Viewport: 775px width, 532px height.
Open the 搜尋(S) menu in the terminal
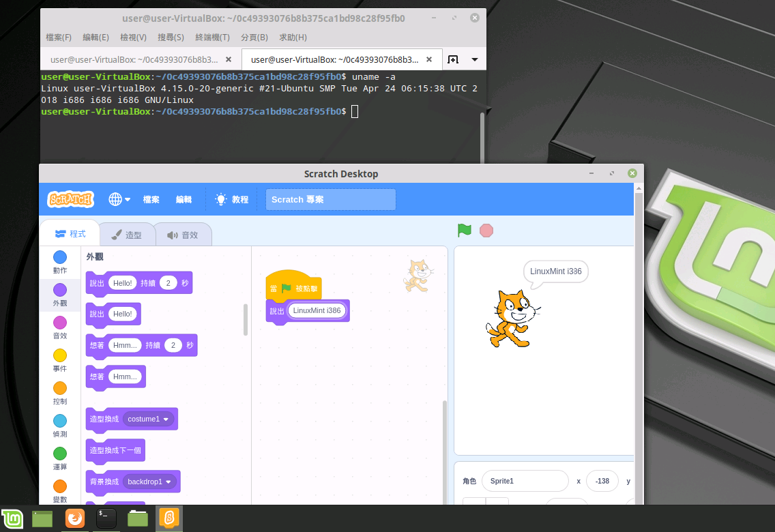171,38
